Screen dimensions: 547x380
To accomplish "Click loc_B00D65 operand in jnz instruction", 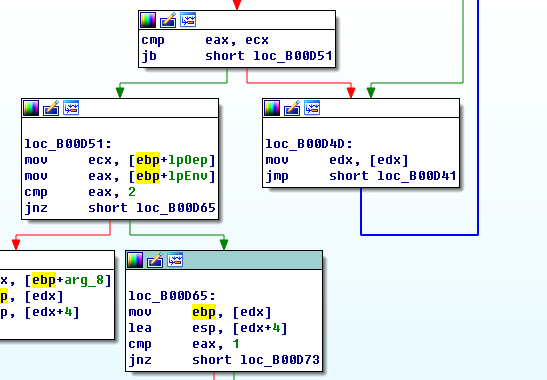I will (x=176, y=208).
